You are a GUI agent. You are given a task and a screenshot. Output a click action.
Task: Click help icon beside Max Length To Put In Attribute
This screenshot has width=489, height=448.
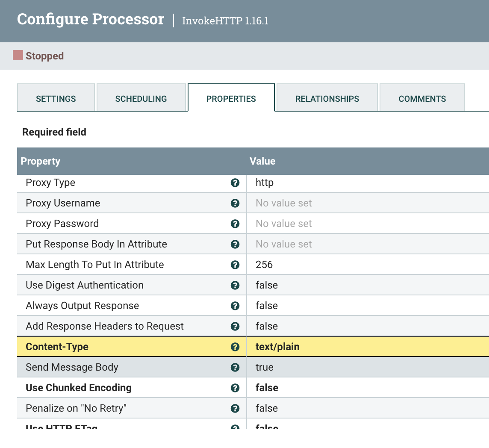[x=235, y=265]
